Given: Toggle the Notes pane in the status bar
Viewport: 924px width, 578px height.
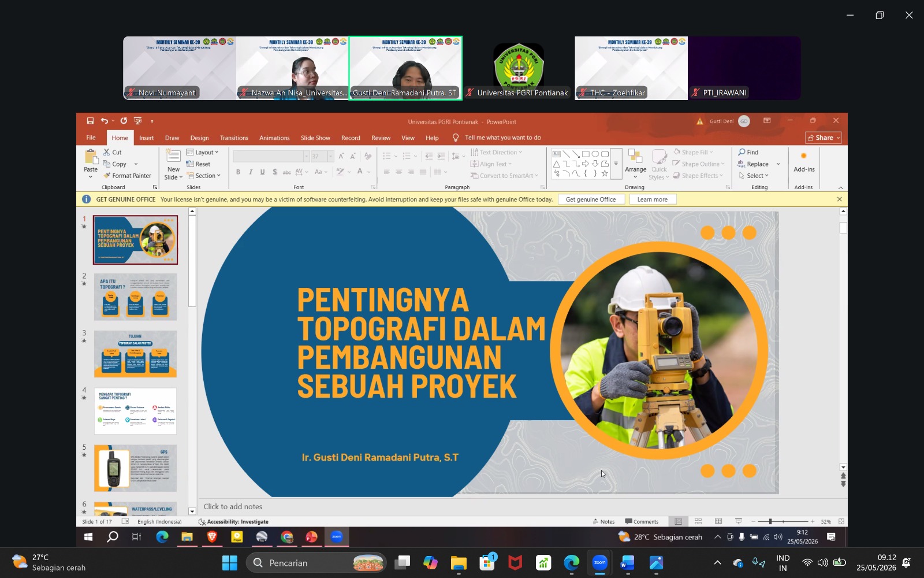Looking at the screenshot, I should click(603, 521).
